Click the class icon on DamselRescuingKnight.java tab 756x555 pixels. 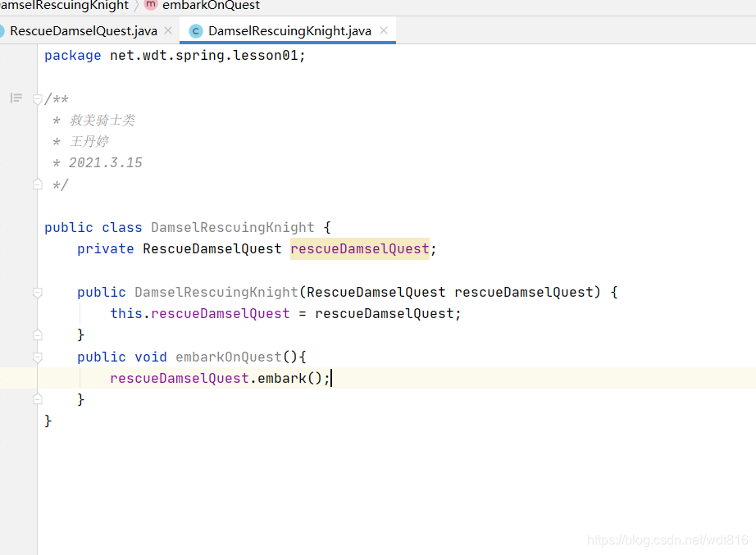coord(195,31)
